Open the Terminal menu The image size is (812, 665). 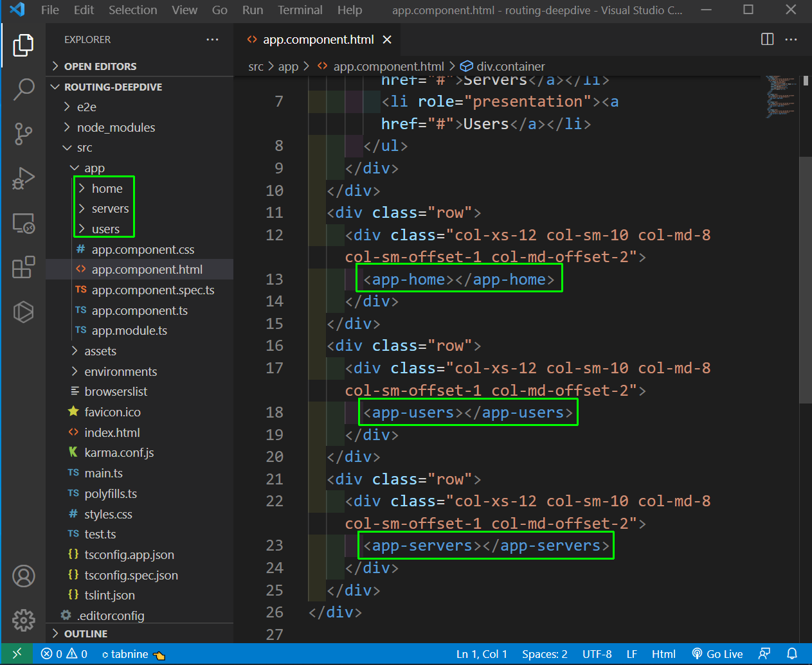coord(300,10)
